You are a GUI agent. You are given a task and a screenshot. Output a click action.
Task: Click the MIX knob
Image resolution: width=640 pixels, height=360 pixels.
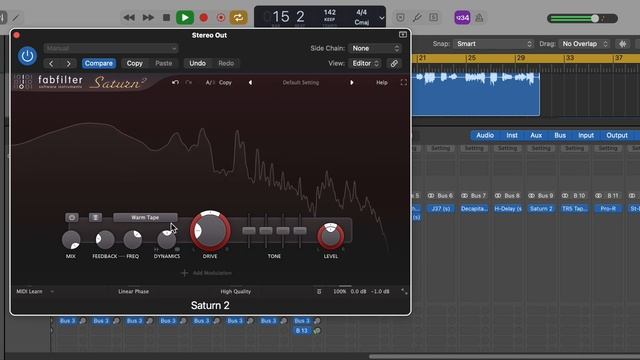pos(71,240)
